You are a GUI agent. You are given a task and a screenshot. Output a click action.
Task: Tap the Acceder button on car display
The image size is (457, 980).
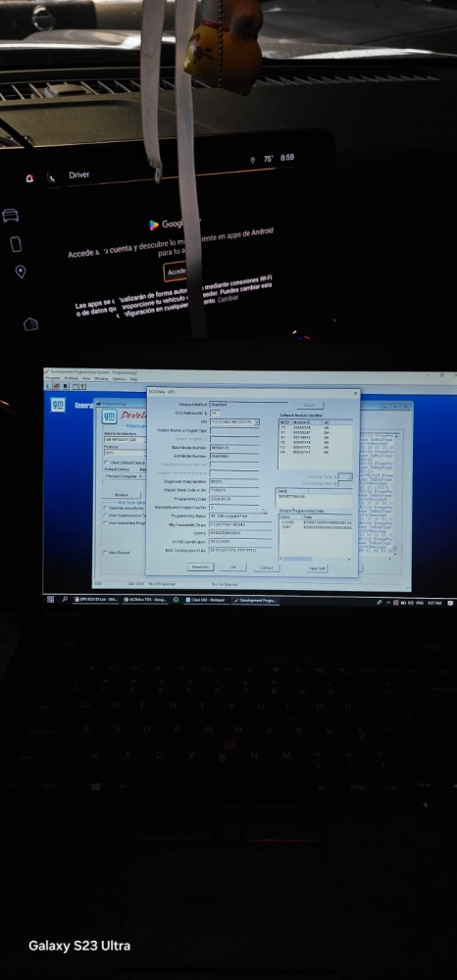176,271
